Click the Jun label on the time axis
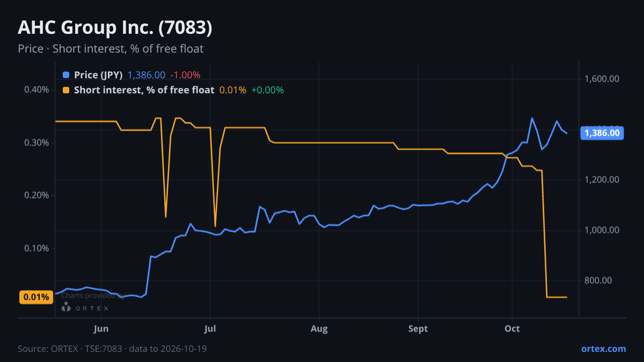This screenshot has height=362, width=644. coord(101,329)
